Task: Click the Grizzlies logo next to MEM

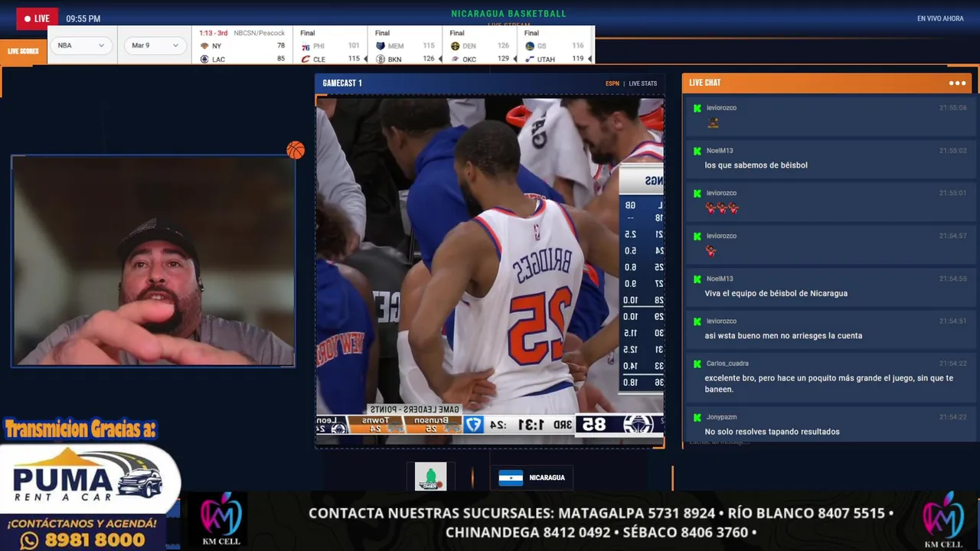Action: point(381,46)
